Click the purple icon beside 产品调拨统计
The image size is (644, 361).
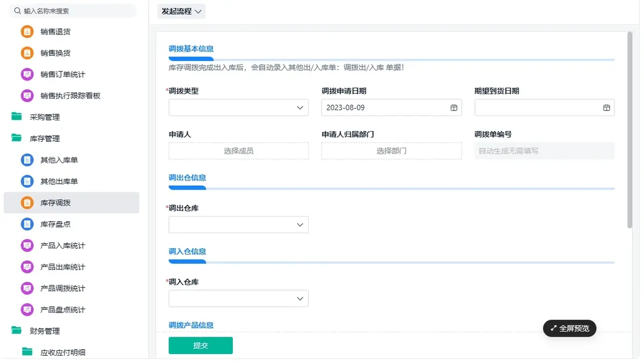[x=27, y=288]
